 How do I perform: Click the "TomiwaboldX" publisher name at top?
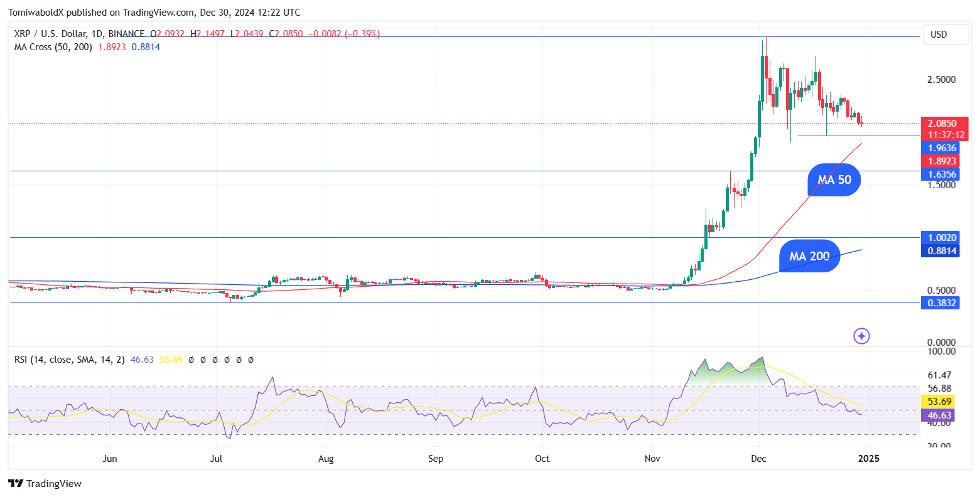click(36, 13)
